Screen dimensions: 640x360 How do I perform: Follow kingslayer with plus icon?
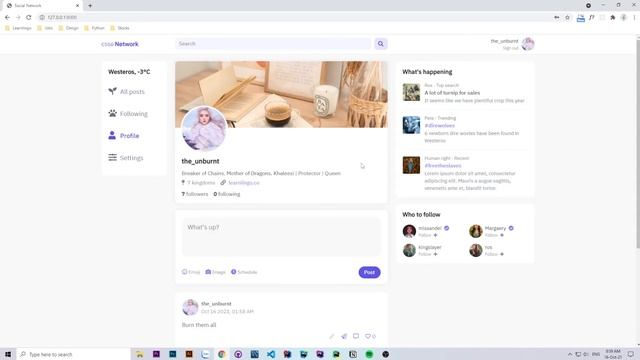pos(436,254)
